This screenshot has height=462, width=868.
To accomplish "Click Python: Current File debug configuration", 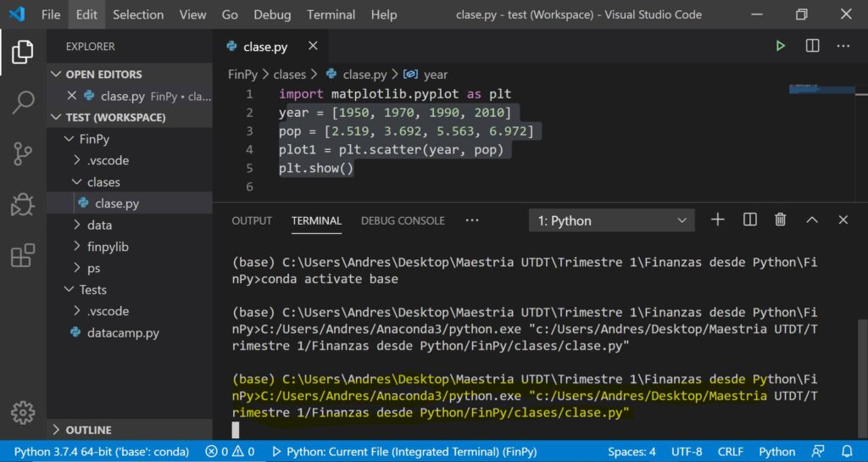I will coord(404,452).
